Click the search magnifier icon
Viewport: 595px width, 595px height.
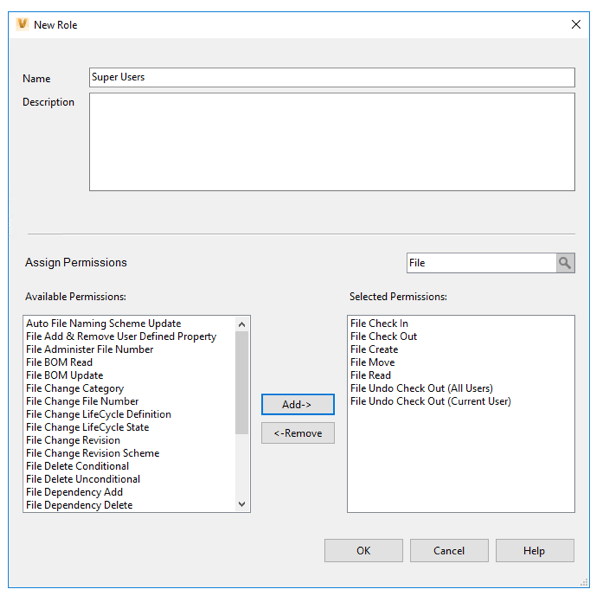point(565,263)
